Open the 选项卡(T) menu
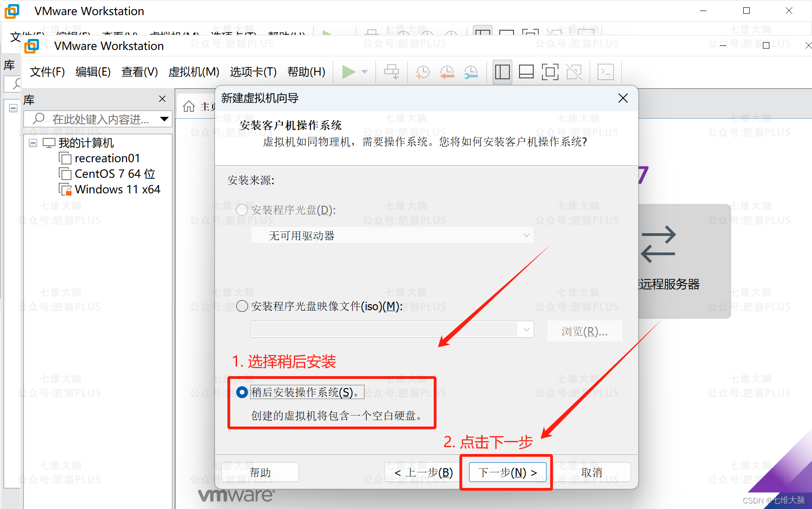812x509 pixels. click(253, 72)
